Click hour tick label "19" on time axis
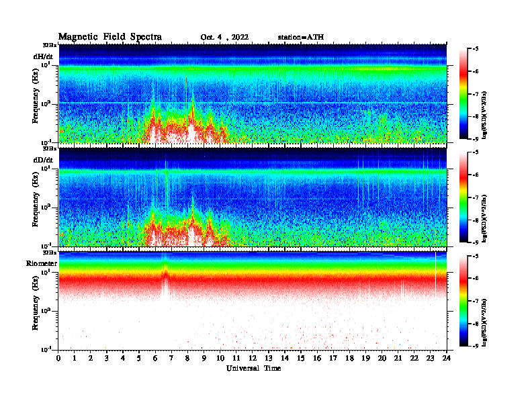 pos(365,358)
